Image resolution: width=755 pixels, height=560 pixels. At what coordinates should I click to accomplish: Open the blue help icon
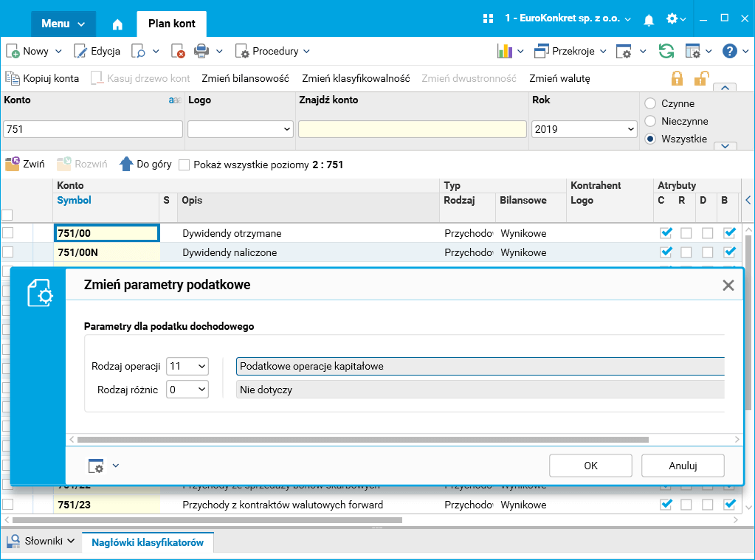729,51
